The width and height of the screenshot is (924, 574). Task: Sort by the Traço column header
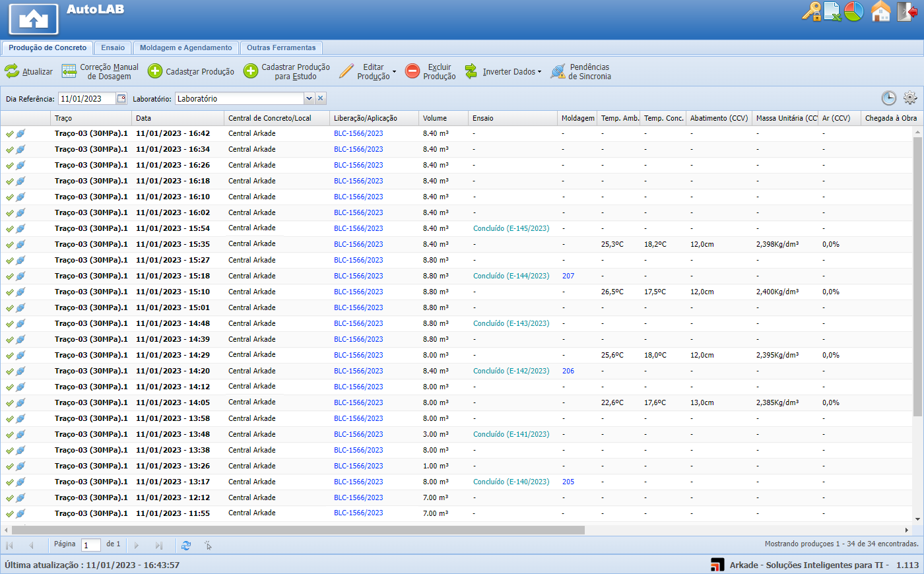point(91,118)
